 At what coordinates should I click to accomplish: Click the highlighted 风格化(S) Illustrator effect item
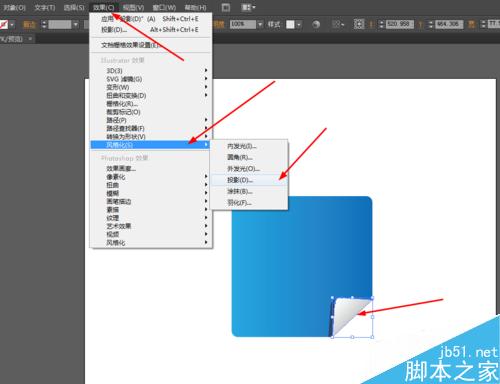pos(151,145)
